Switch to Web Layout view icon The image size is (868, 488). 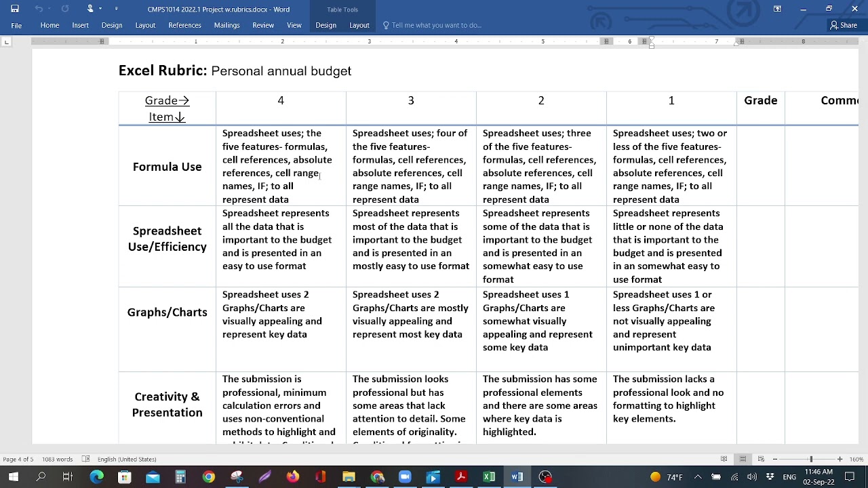click(x=761, y=459)
